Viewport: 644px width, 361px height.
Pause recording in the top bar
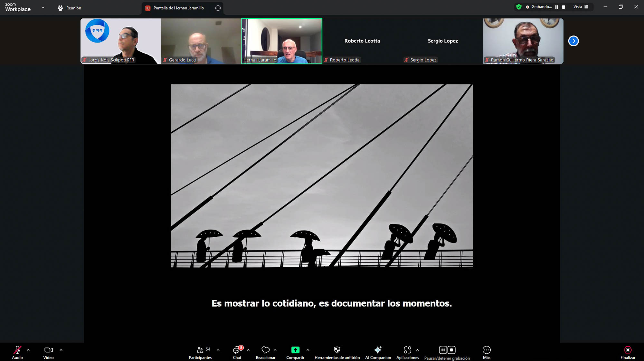tap(557, 7)
